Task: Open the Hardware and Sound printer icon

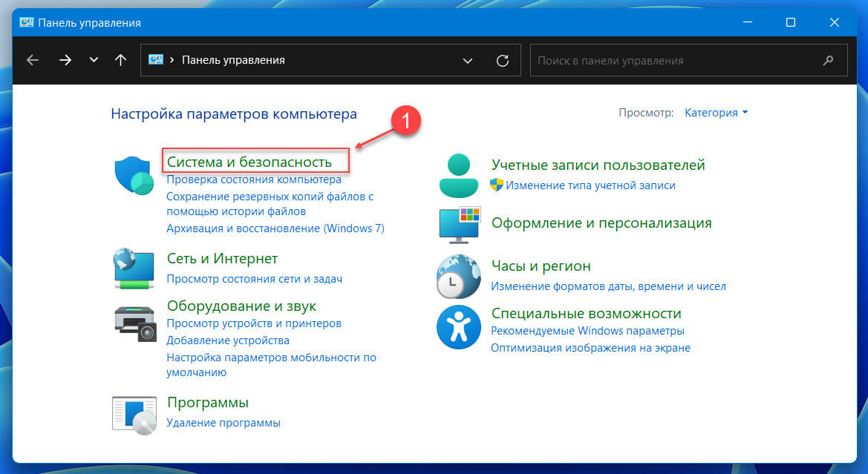Action: point(136,323)
